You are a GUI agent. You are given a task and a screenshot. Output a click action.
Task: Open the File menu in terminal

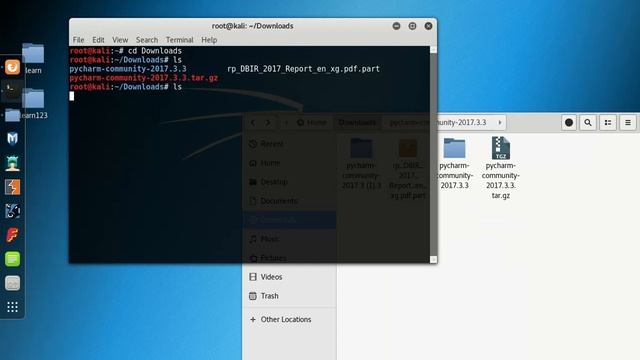click(x=78, y=40)
